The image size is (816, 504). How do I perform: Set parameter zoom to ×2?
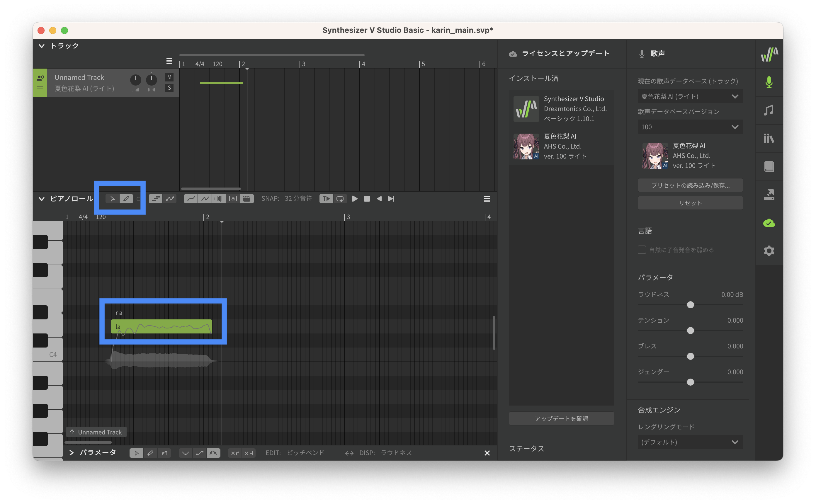click(x=235, y=453)
